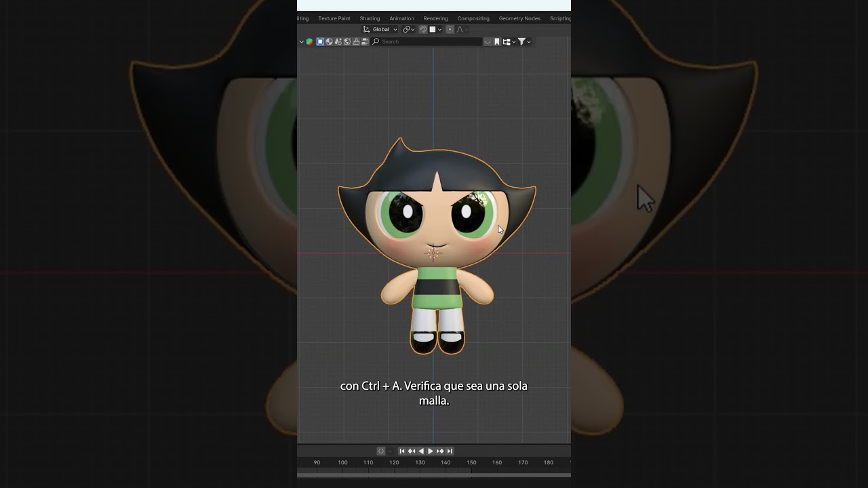Click the funnel filter icon
This screenshot has height=488, width=868.
pyautogui.click(x=521, y=41)
